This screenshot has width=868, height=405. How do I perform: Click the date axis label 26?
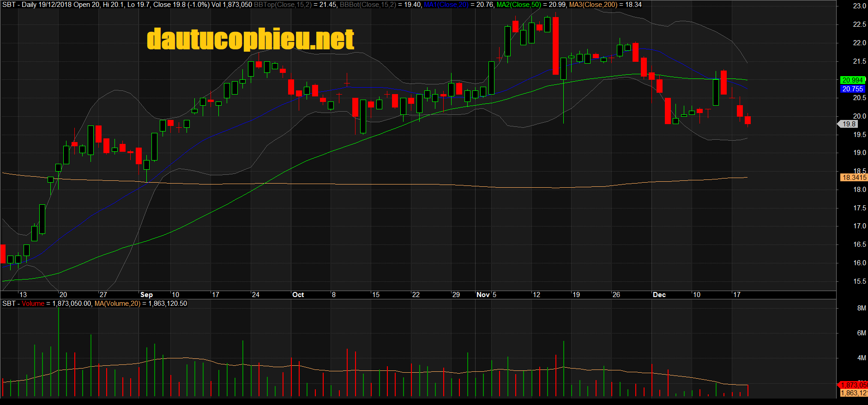click(616, 295)
